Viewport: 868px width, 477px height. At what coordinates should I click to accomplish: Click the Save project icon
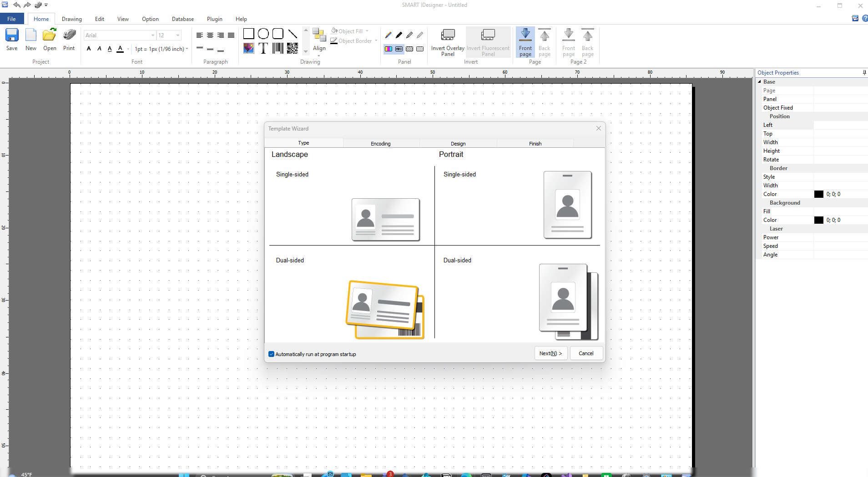coord(12,35)
